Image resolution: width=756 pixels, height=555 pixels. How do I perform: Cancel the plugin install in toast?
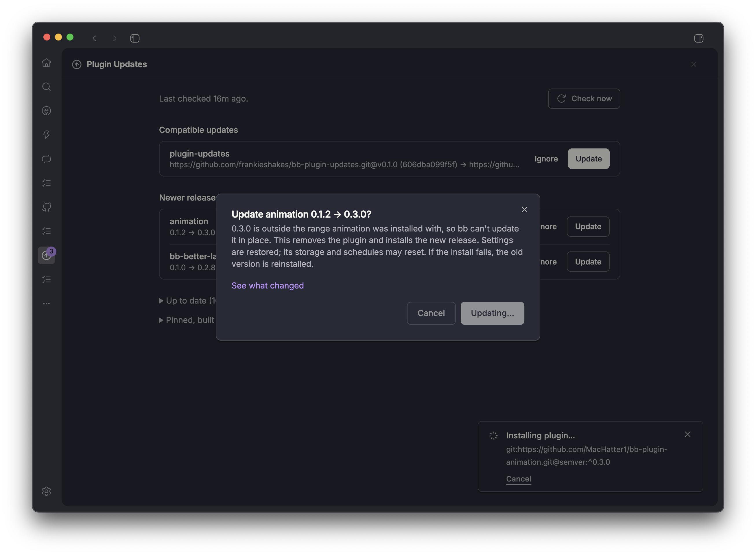[x=518, y=479]
